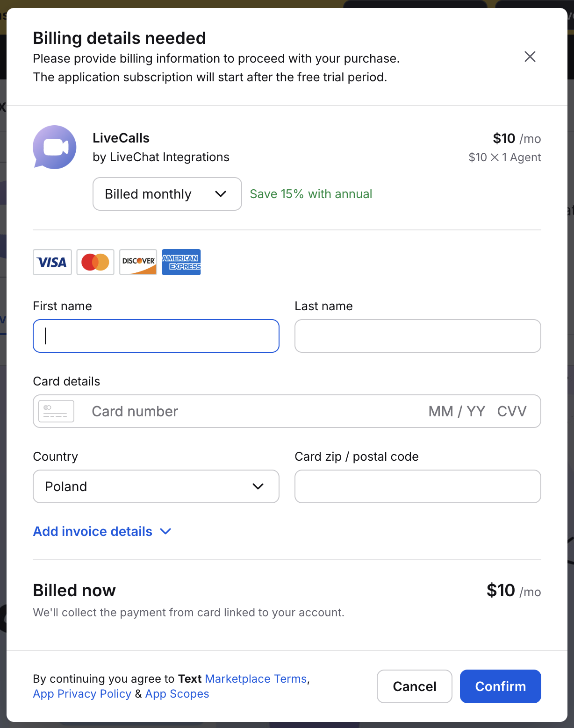
Task: Click the American Express logo
Action: click(181, 262)
